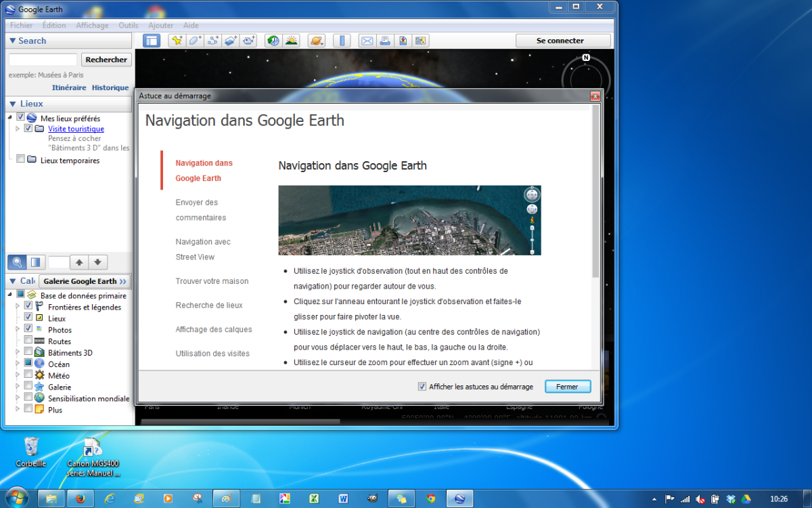Uncheck the Visite touristique checkbox

[28, 128]
